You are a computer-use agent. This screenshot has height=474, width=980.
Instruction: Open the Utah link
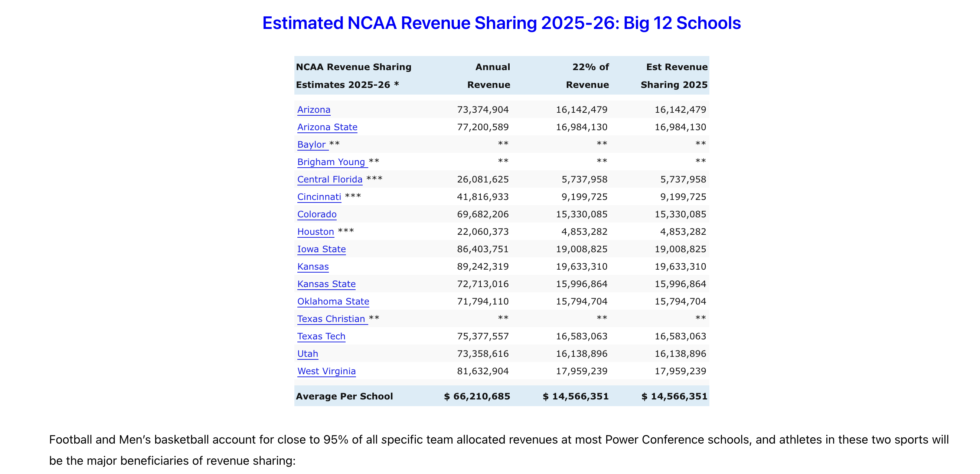(307, 354)
